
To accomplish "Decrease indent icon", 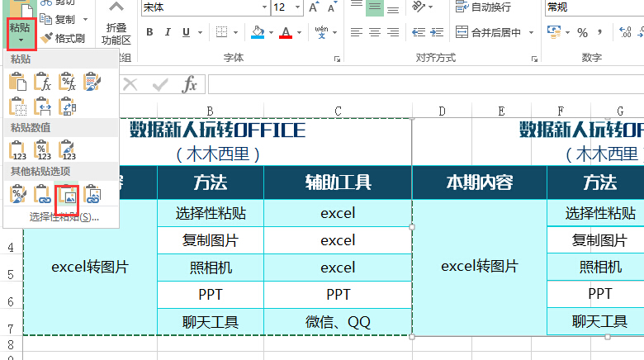I will pos(419,32).
